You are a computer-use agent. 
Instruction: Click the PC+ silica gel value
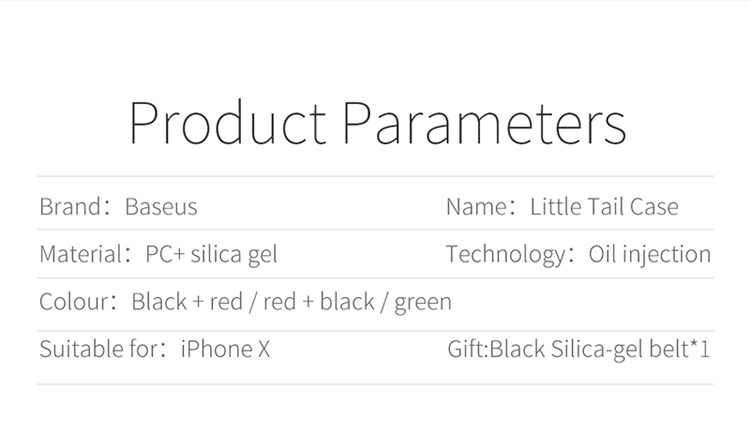211,255
